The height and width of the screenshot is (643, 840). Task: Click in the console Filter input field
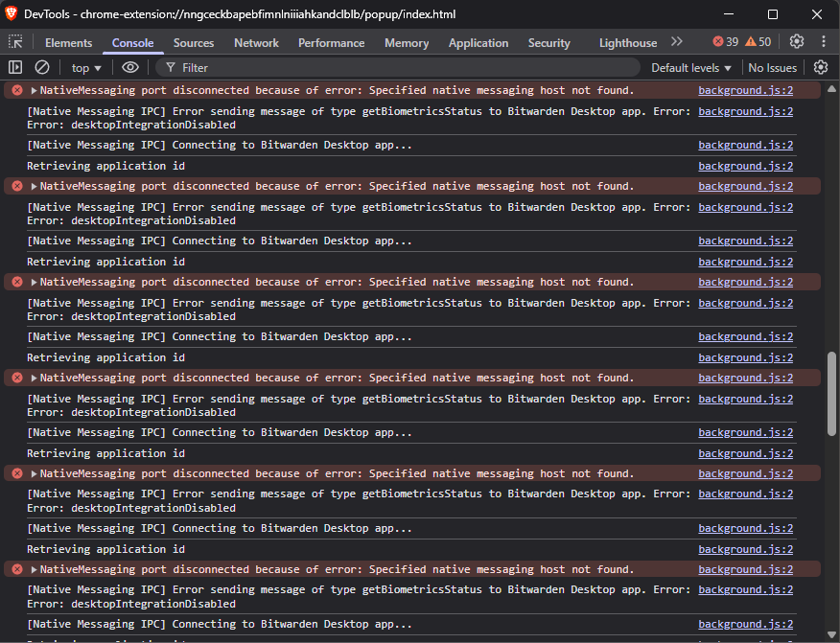point(398,67)
